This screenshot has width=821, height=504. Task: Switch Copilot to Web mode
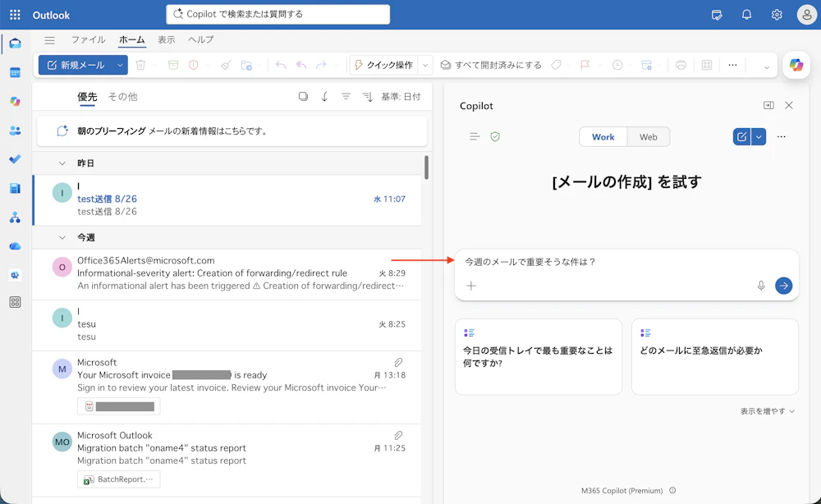coord(649,136)
